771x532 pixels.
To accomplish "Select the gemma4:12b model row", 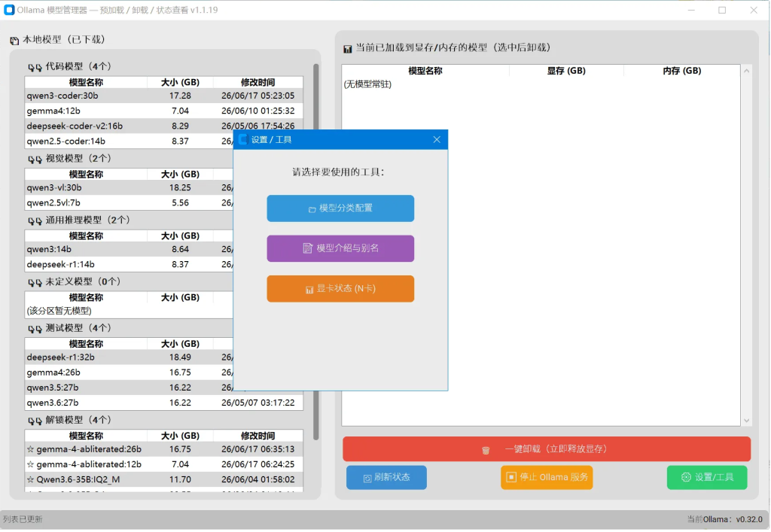I will coord(163,111).
